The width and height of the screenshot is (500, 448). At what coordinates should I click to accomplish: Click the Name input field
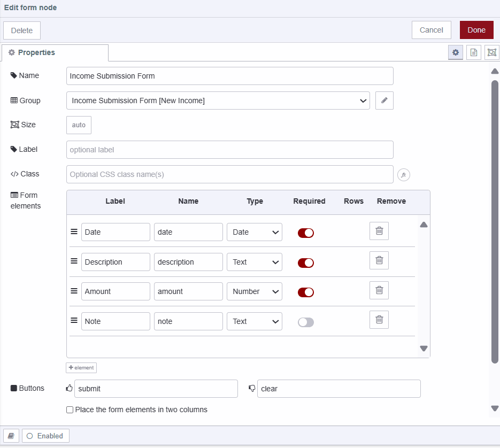(x=229, y=76)
